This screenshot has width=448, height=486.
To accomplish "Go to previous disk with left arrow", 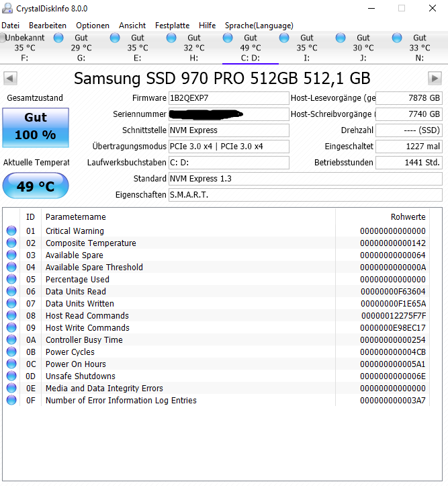I will pos(10,79).
